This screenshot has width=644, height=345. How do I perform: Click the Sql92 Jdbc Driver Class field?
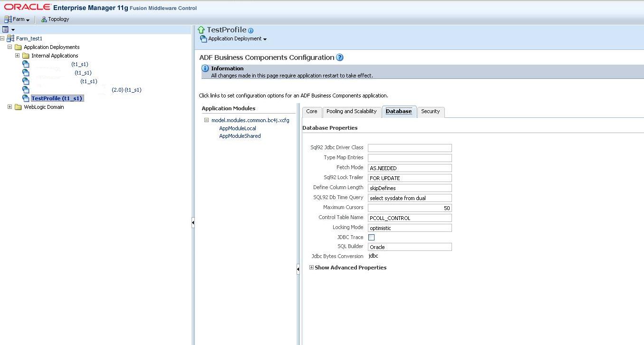coord(410,148)
